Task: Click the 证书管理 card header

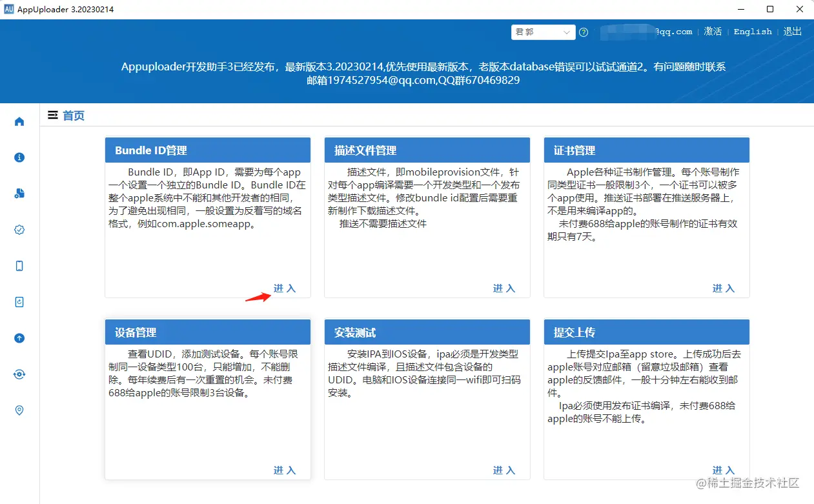Action: (x=647, y=150)
